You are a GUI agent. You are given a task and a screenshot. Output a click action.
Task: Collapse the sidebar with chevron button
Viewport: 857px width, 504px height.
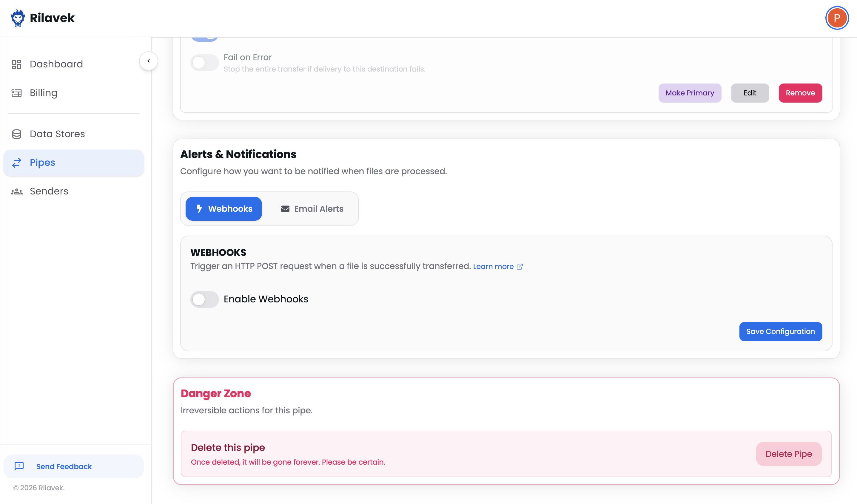(149, 61)
